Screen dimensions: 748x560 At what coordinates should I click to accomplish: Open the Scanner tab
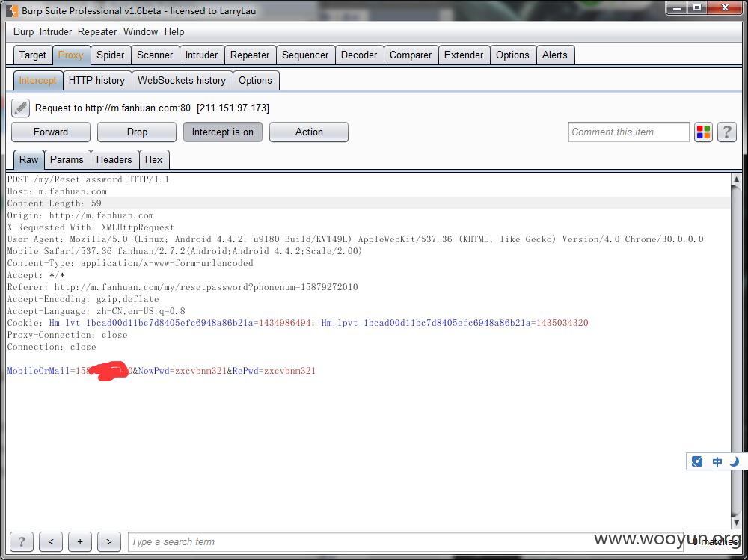point(155,55)
